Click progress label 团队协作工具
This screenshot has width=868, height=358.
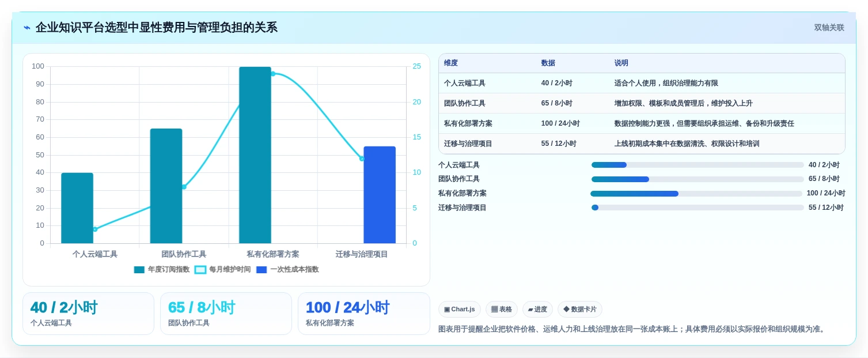point(459,179)
